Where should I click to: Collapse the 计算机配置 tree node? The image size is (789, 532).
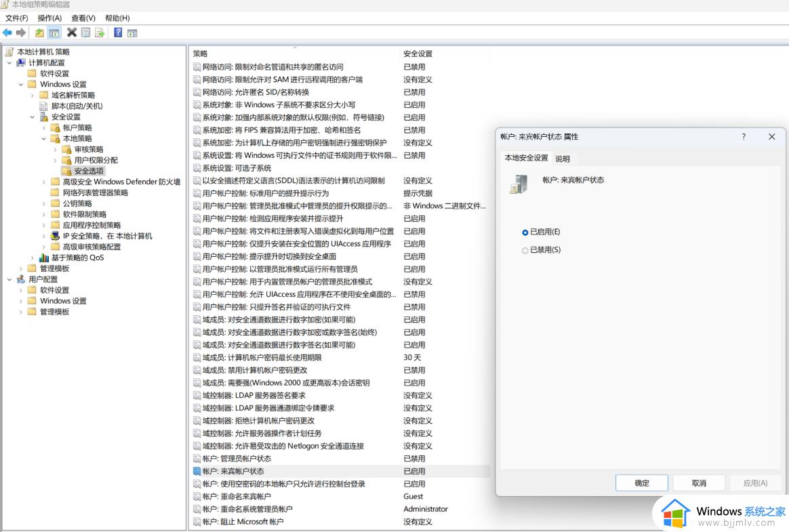coord(9,63)
